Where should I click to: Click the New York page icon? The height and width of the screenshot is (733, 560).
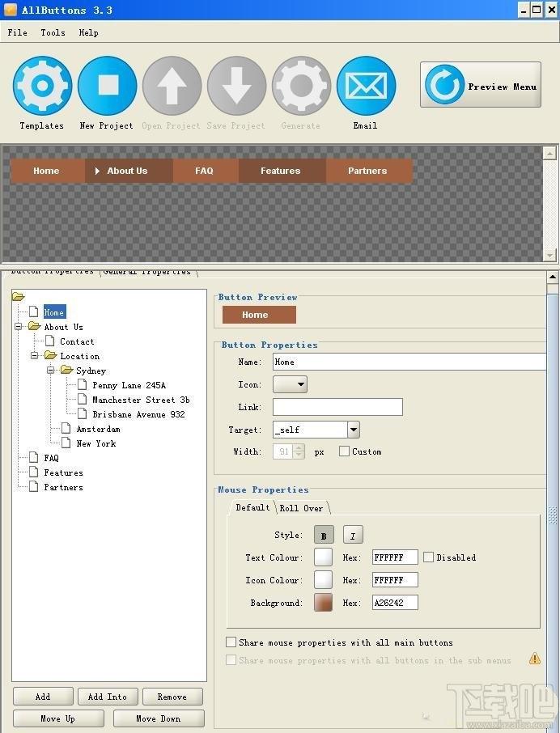tap(66, 443)
